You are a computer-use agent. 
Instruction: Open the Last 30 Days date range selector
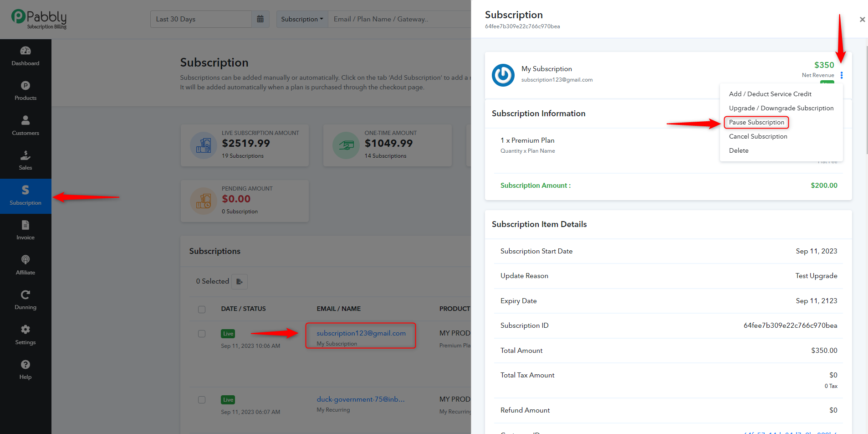click(201, 19)
